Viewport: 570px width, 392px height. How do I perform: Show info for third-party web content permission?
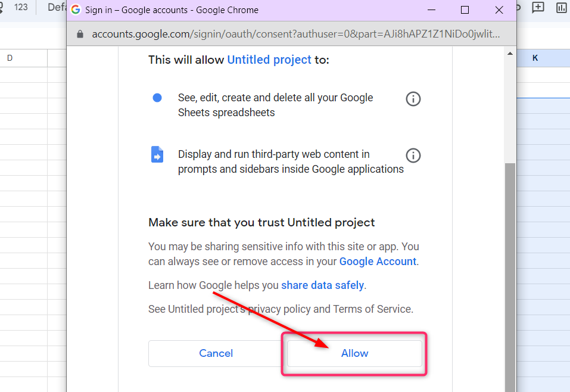[x=413, y=155]
